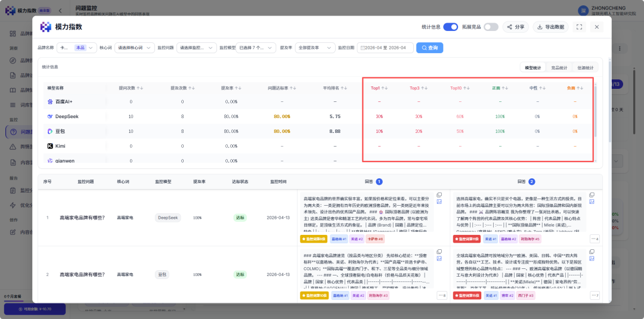Open the 品牌名称 dropdown
644x319 pixels.
coord(77,48)
